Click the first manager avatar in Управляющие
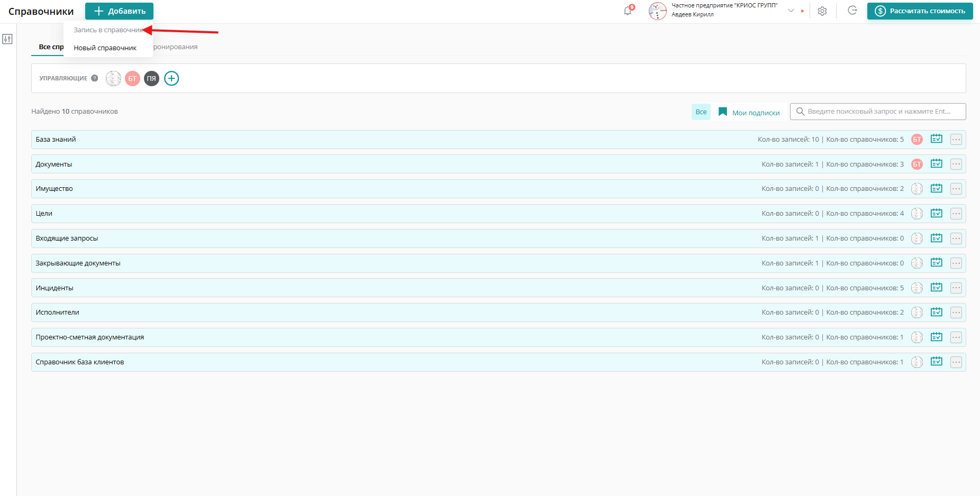Image resolution: width=980 pixels, height=496 pixels. click(x=113, y=79)
